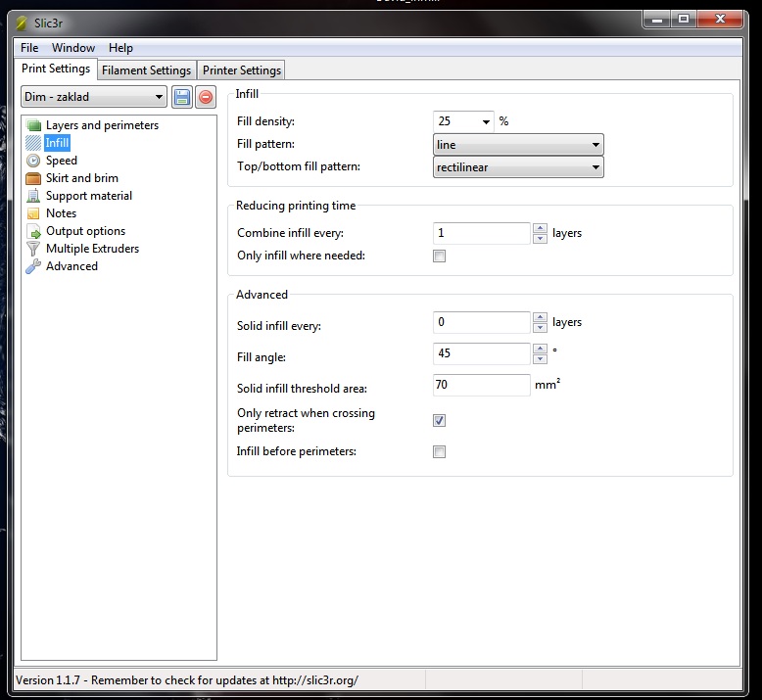Screen dimensions: 762x700
Task: Increase the Fill angle value
Action: tap(540, 349)
